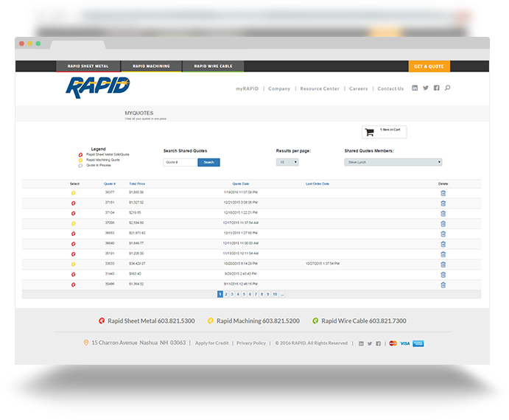Image resolution: width=509 pixels, height=420 pixels.
Task: Click the Quote # search field
Action: (x=180, y=162)
